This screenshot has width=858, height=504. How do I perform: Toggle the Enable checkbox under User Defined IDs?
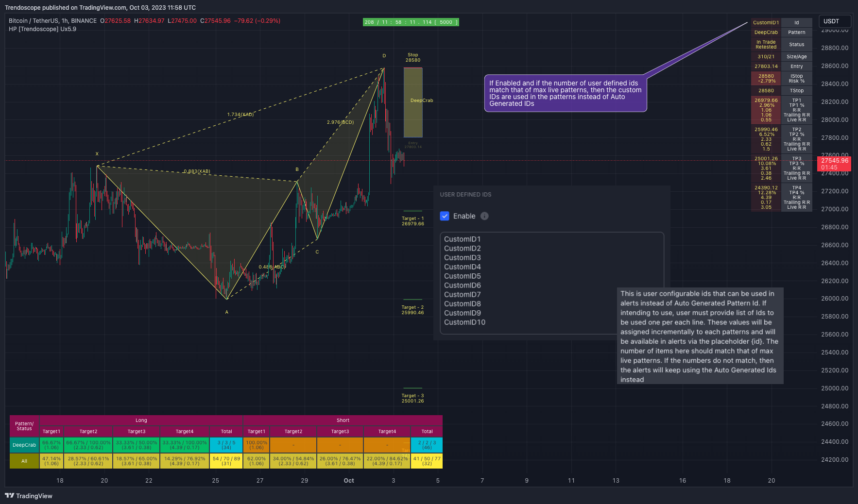click(x=445, y=216)
